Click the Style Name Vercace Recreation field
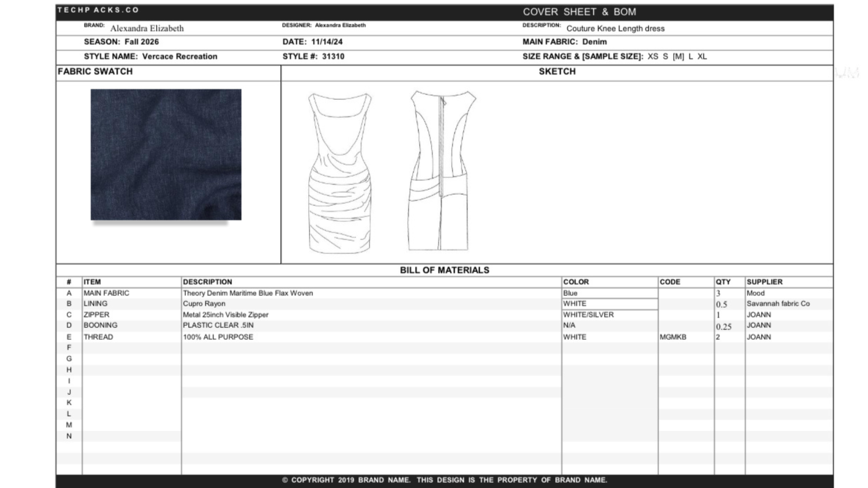Screen dimensions: 868x488 click(179, 56)
